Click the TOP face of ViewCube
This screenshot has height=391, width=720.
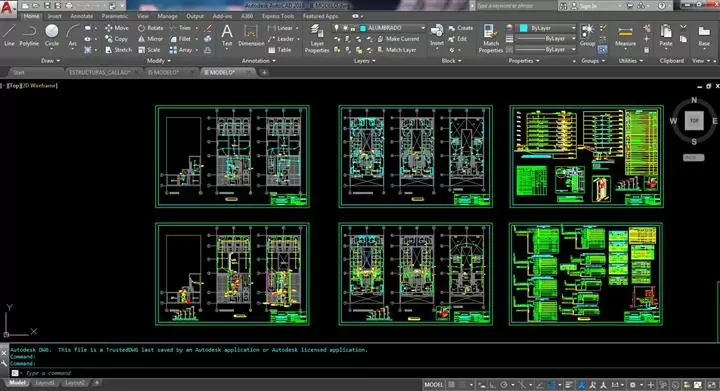click(x=694, y=121)
